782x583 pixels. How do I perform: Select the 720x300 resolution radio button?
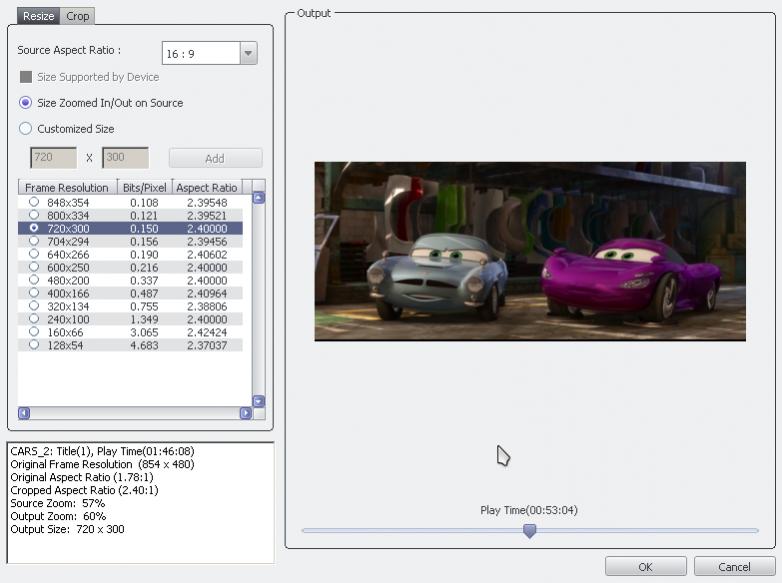[x=34, y=228]
